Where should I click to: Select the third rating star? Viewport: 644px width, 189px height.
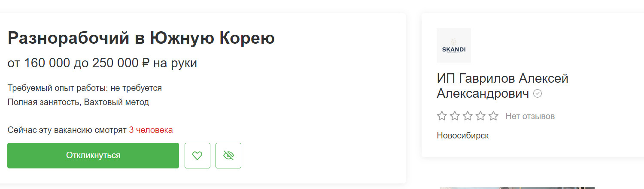(468, 116)
